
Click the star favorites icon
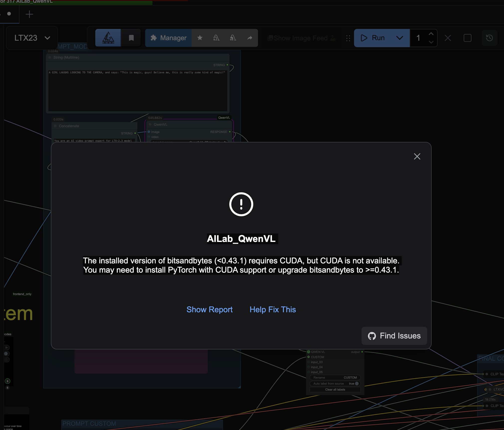click(200, 38)
